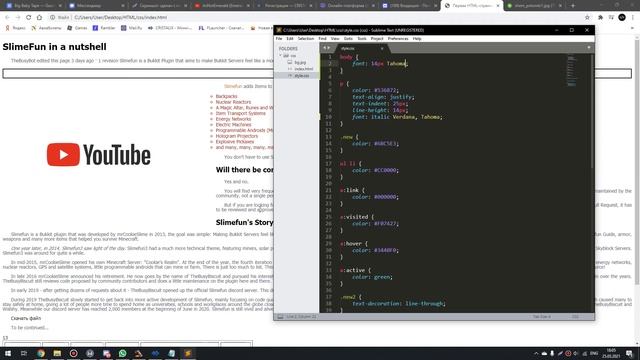Click the Nuclear Reactors link
Viewport: 640px width, 360px height.
(x=233, y=102)
